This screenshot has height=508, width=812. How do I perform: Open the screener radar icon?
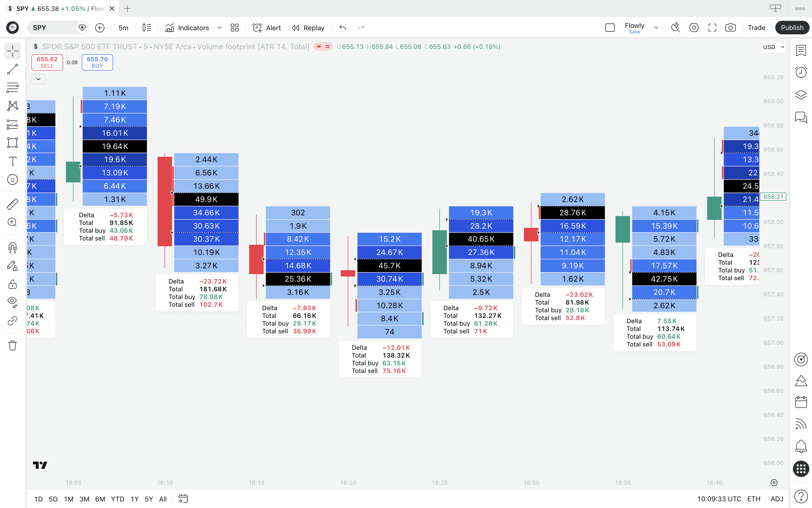point(801,359)
